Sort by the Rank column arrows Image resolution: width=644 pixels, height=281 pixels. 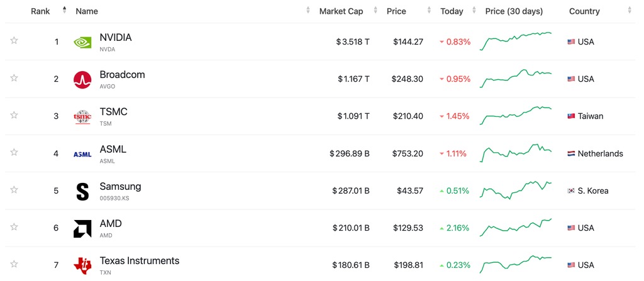point(64,11)
